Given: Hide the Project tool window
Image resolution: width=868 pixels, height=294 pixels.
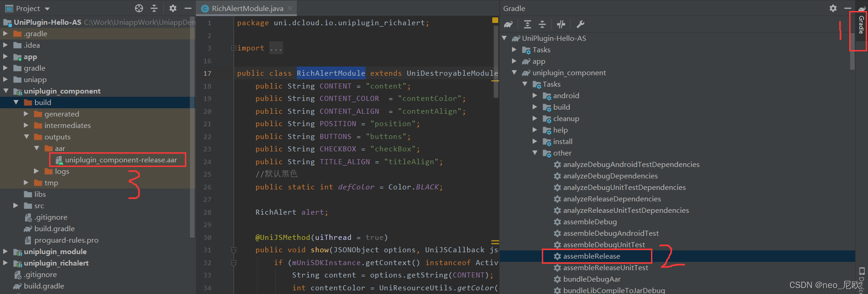Looking at the screenshot, I should coord(188,8).
